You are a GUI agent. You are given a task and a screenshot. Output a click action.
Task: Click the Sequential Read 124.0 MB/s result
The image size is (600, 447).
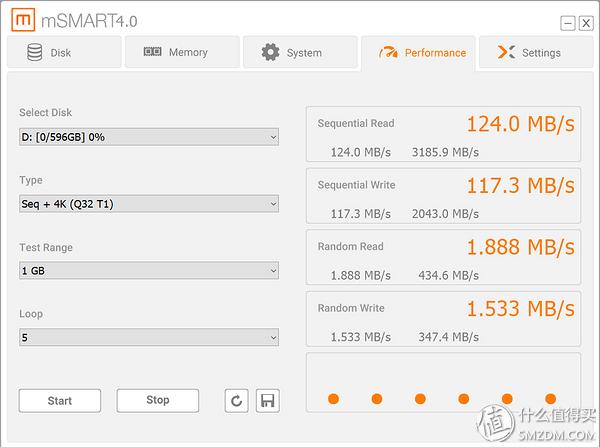click(x=520, y=124)
